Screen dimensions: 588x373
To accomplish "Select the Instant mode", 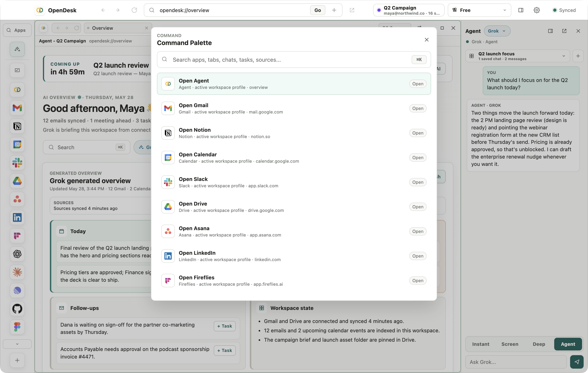I will click(x=481, y=344).
